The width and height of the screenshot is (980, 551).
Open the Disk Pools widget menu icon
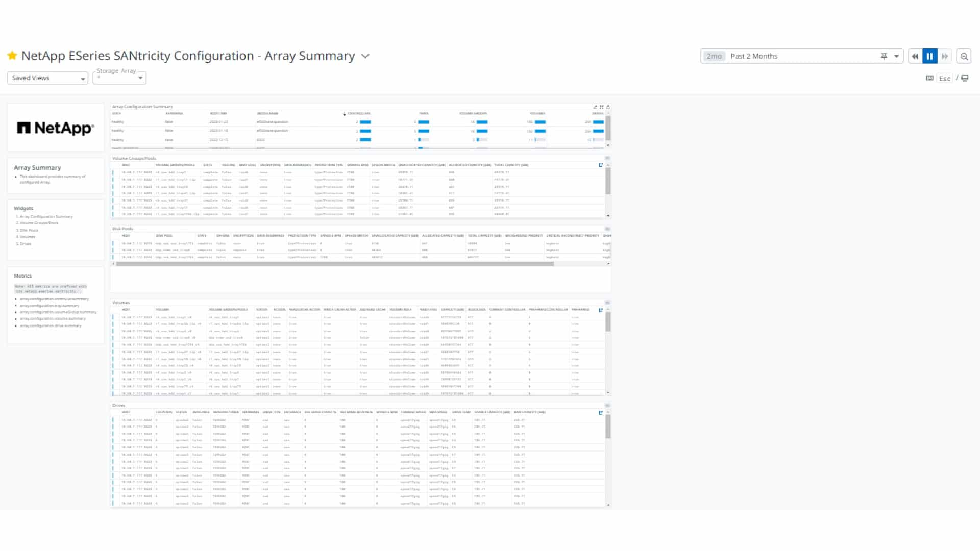pos(607,229)
